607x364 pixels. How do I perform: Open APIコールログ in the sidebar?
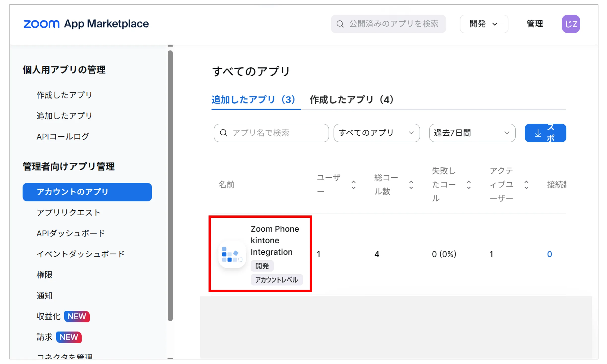[63, 136]
